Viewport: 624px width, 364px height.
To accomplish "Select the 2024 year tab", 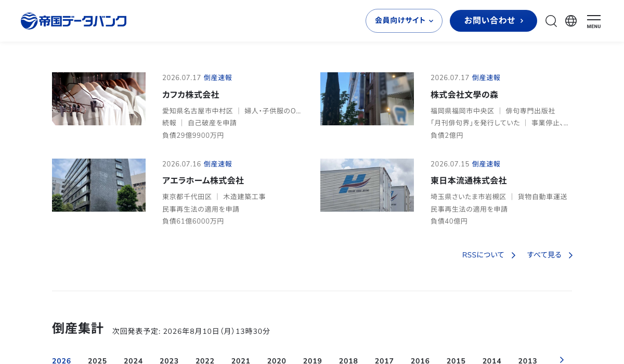I will coord(133,361).
